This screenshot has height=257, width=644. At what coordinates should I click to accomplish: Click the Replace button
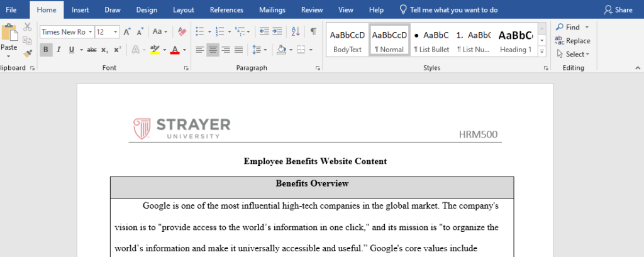coord(572,41)
